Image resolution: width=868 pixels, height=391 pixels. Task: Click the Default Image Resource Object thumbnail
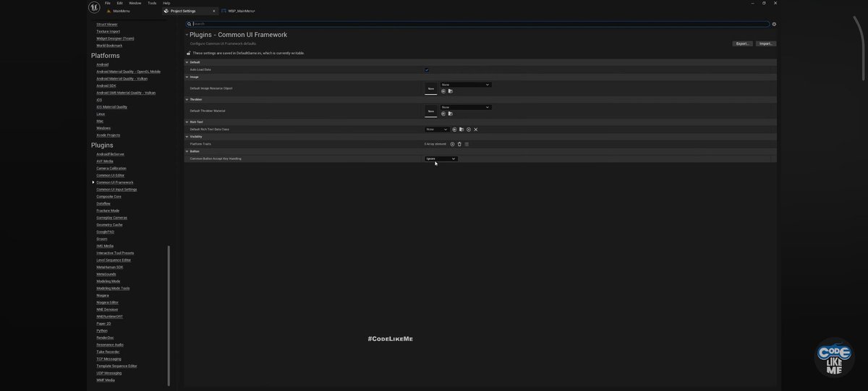pos(431,88)
